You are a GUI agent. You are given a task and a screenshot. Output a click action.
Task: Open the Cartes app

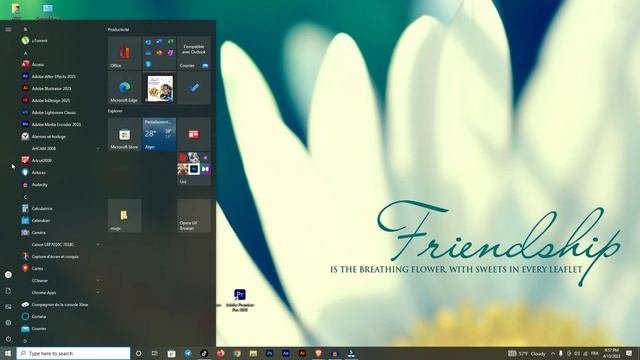tap(61, 269)
